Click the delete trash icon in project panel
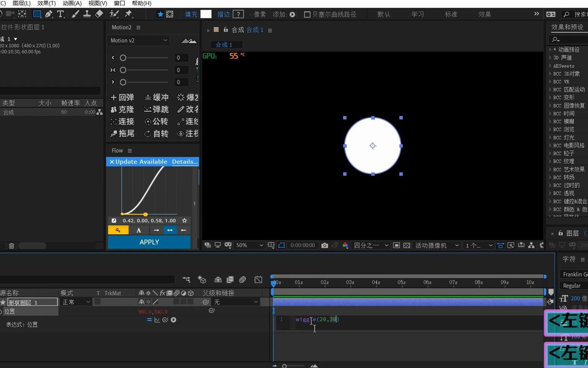This screenshot has height=368, width=588. 12,246
